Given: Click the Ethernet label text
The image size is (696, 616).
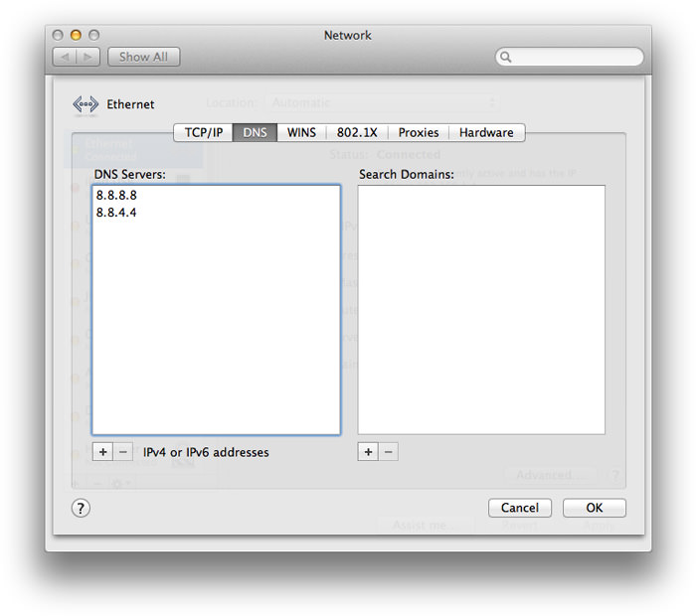Looking at the screenshot, I should 130,104.
